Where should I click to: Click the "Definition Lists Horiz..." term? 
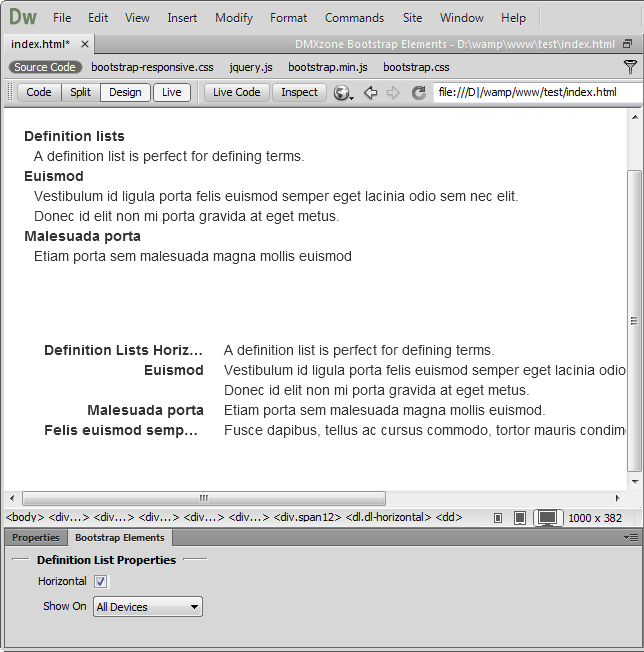pos(123,350)
